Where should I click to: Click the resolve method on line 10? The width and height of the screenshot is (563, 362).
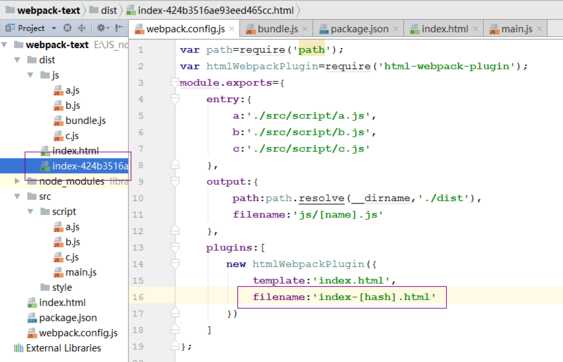(321, 198)
